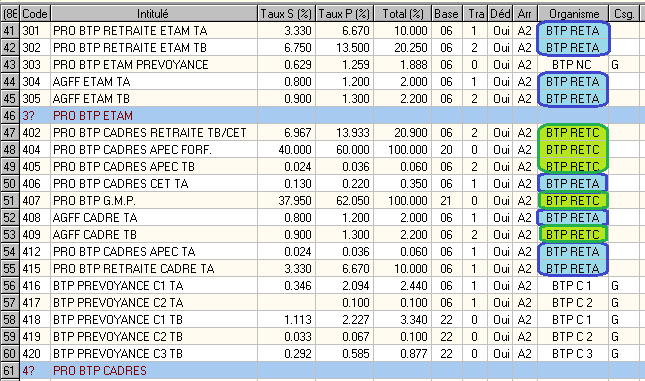
Task: Select the code 420 cell
Action: click(x=35, y=354)
